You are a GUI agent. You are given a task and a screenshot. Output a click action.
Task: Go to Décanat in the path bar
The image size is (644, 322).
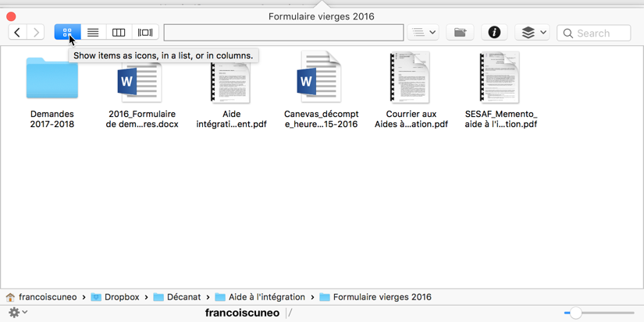click(183, 297)
